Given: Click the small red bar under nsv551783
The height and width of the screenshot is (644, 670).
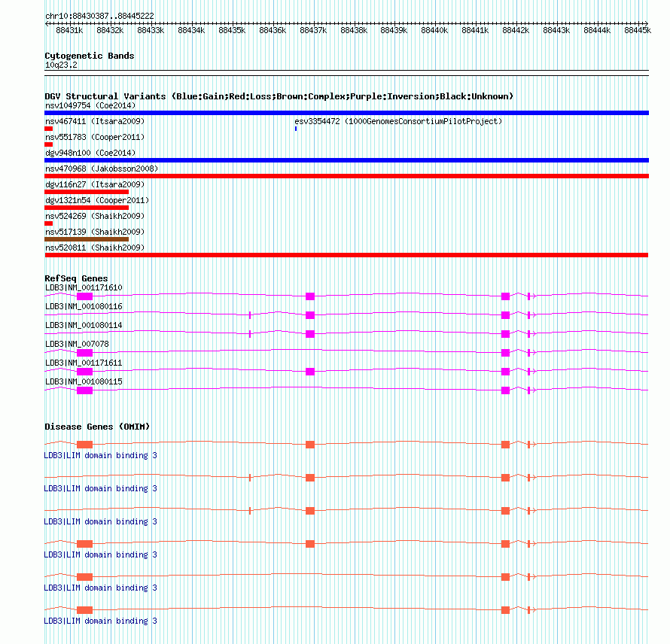Looking at the screenshot, I should point(49,144).
